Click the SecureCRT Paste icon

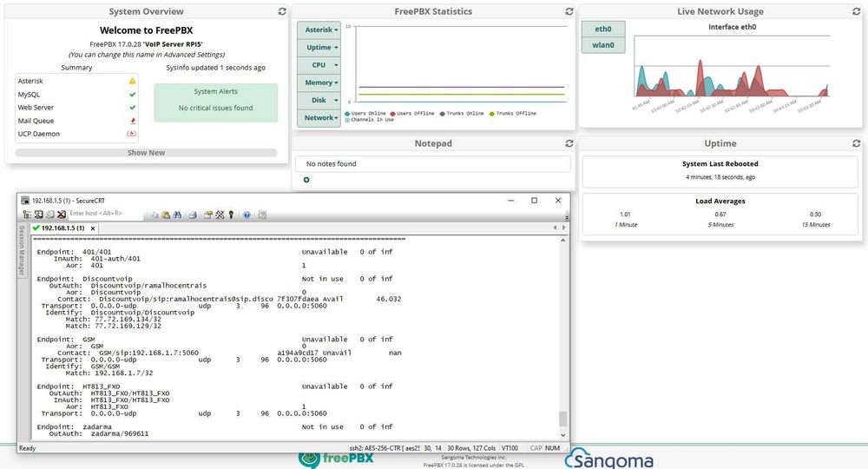[x=166, y=215]
